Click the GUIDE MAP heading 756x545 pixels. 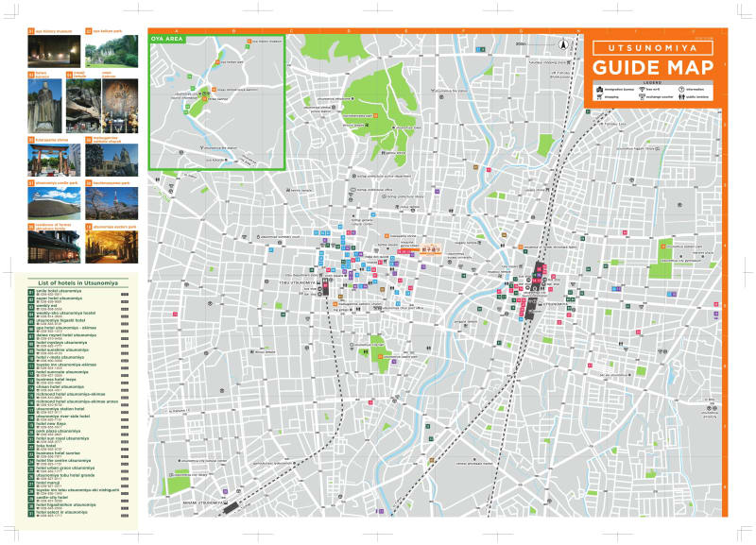point(653,67)
